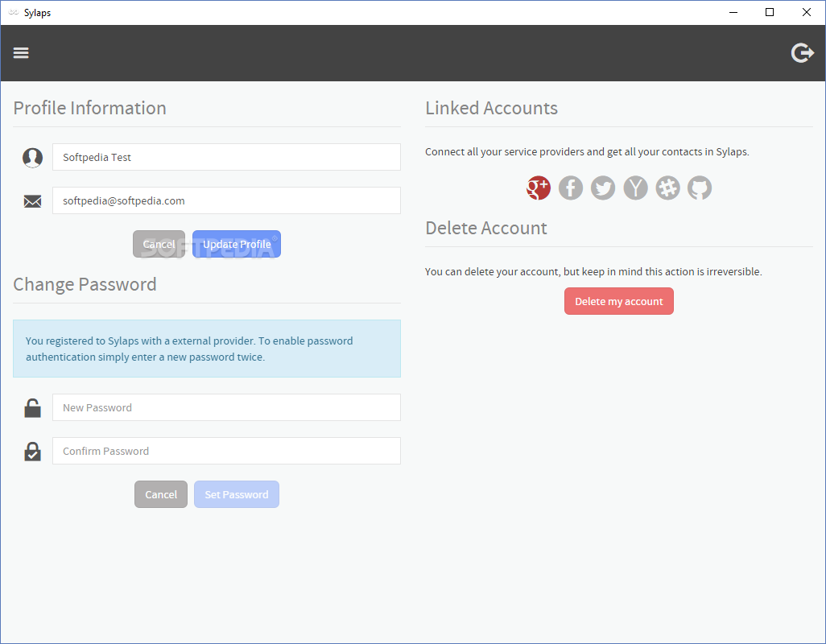Click the Profile Information heading
Screen dimensions: 826x644
[89, 108]
